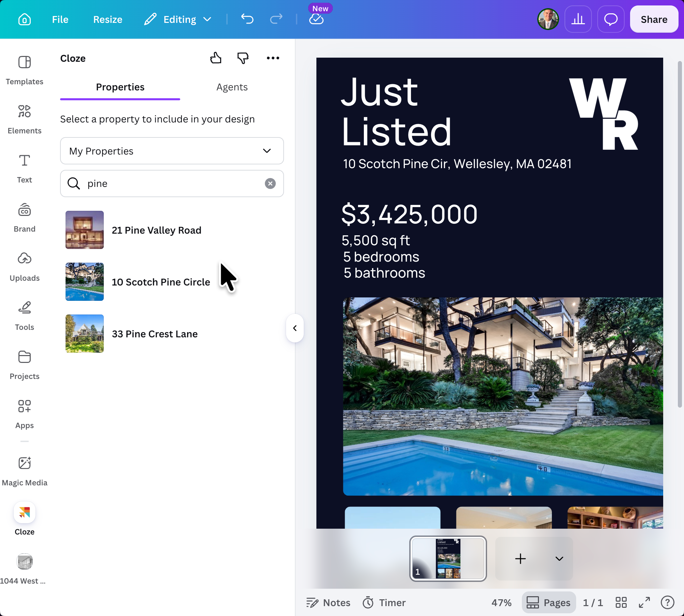Open the Timer
The height and width of the screenshot is (616, 684).
pos(384,603)
